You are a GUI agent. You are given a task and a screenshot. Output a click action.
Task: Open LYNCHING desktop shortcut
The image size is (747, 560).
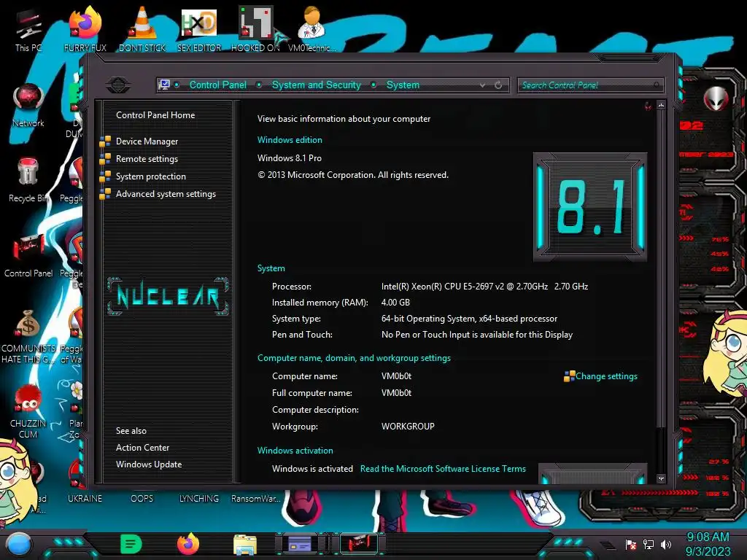198,498
